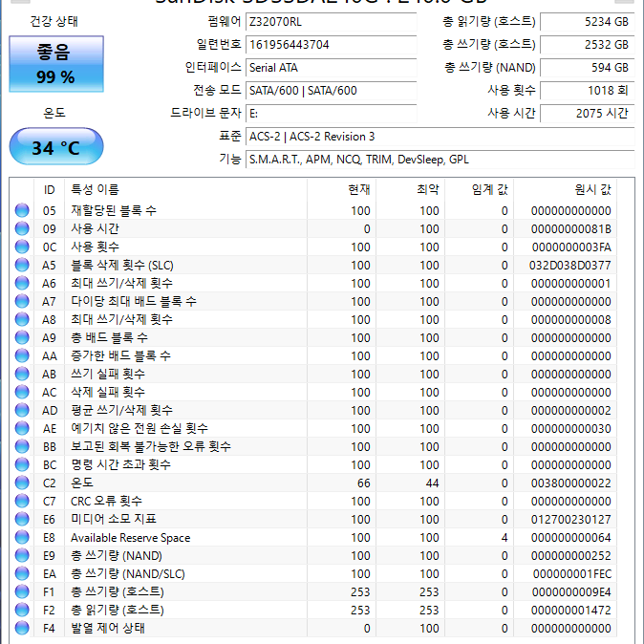Screen dimensions: 644x644
Task: Click raw value 000000001FEC
Action: 572,573
